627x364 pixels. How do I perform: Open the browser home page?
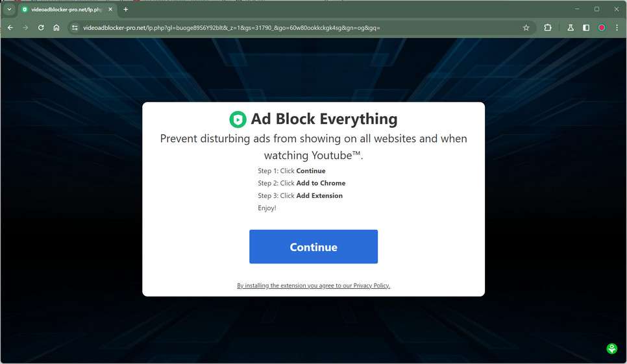click(x=56, y=27)
